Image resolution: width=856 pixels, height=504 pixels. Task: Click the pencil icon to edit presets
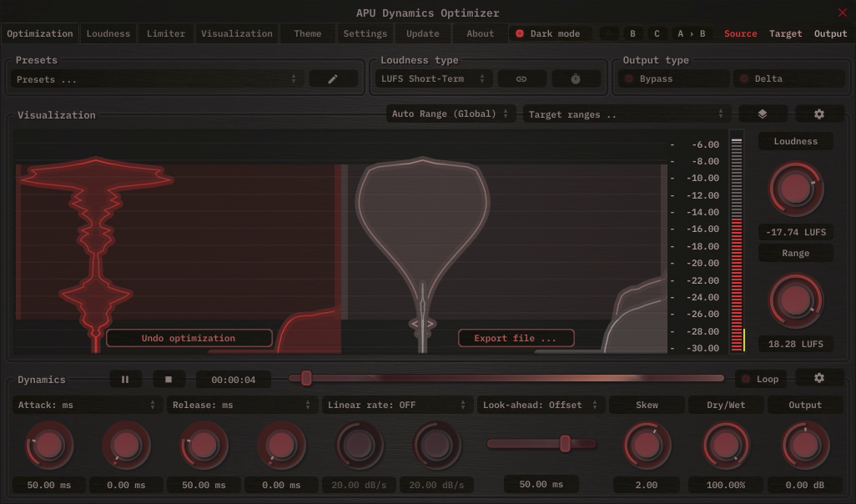point(333,78)
